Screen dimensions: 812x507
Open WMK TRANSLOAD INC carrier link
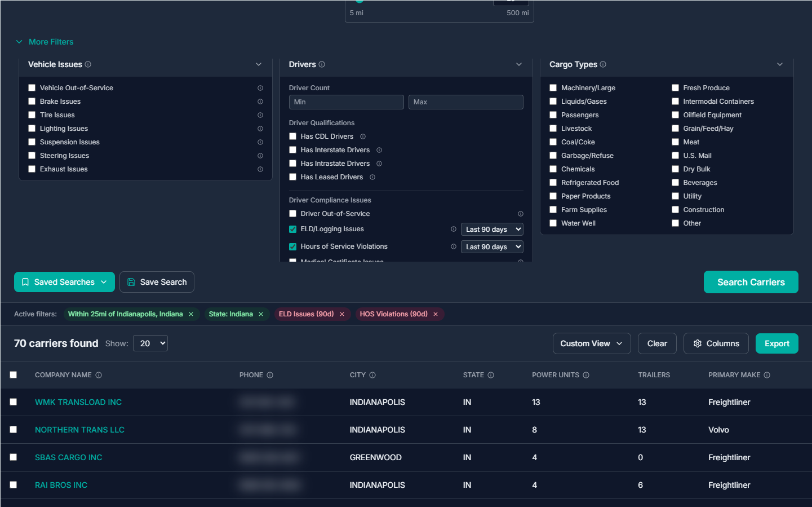[x=78, y=403]
